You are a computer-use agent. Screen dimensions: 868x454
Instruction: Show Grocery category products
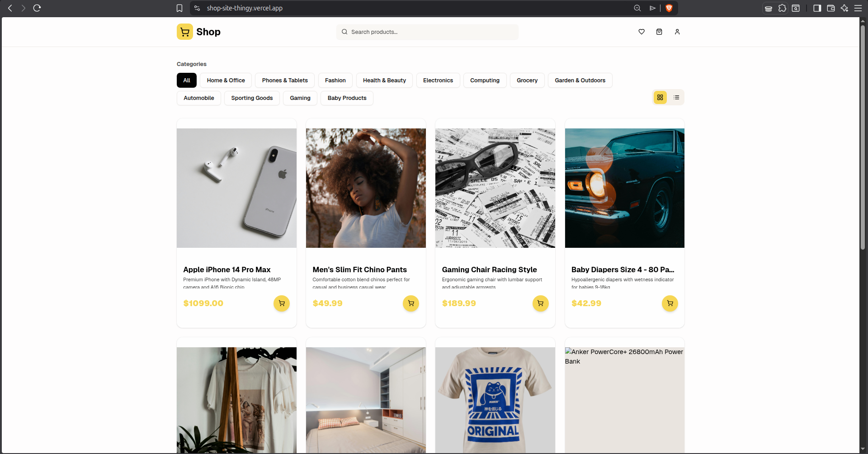tap(527, 80)
